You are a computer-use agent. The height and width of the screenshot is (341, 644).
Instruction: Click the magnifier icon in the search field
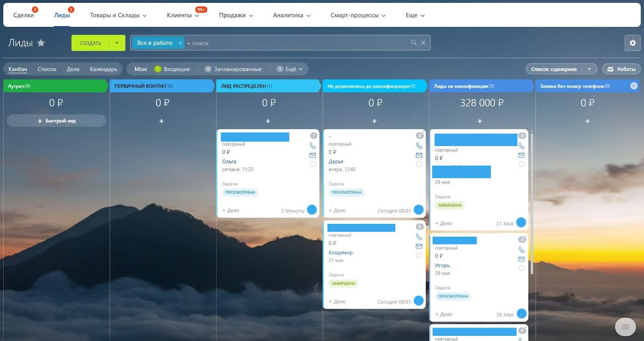413,43
